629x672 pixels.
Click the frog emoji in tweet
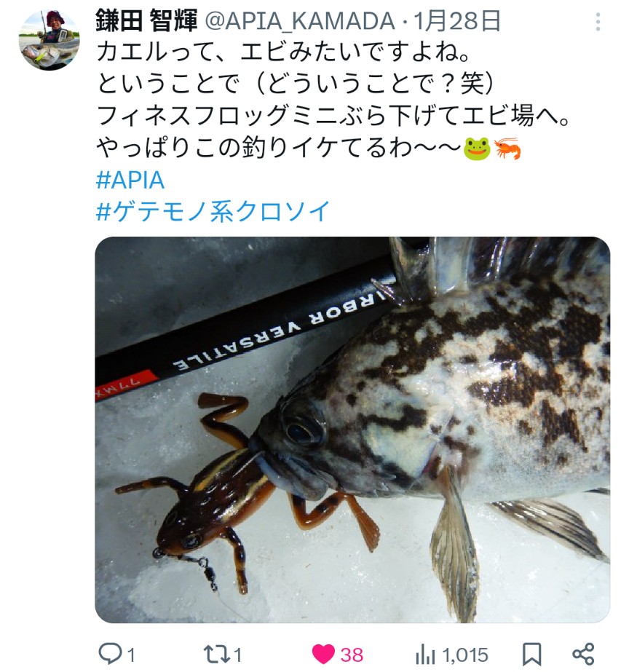click(477, 149)
